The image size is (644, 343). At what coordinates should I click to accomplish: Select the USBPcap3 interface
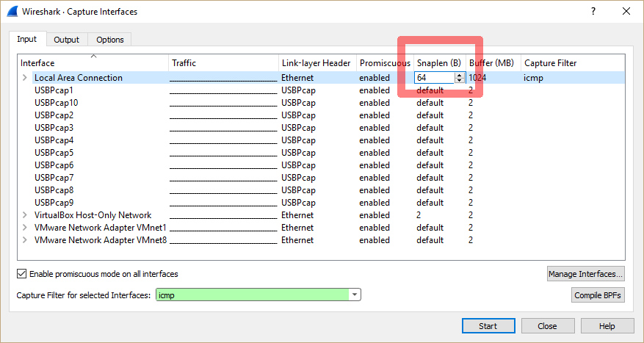(x=54, y=128)
